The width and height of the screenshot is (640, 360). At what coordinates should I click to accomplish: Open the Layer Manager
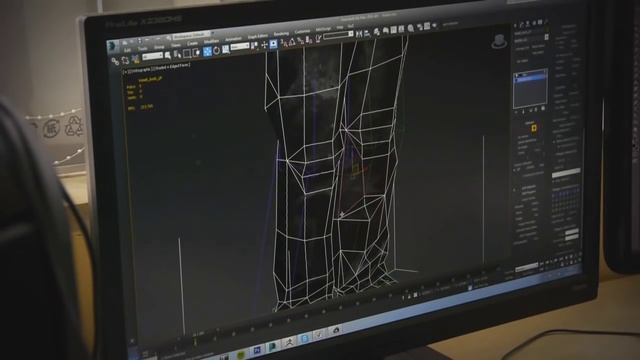point(377,31)
